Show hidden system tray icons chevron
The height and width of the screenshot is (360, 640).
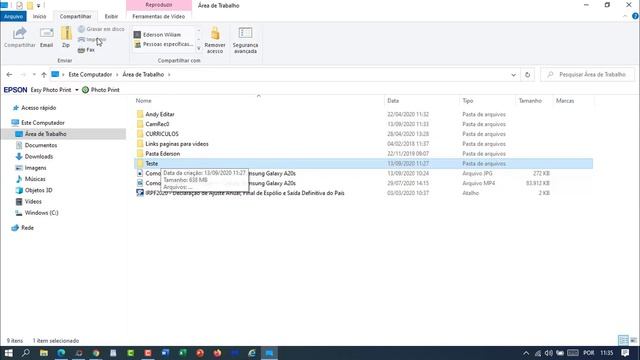[526, 353]
